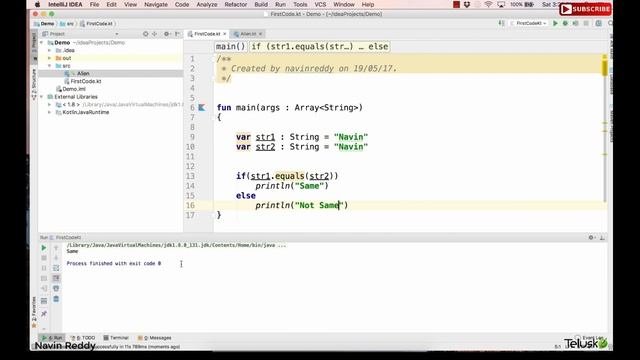Click the if (str1.equals…) else breadcrumb

pos(319,47)
